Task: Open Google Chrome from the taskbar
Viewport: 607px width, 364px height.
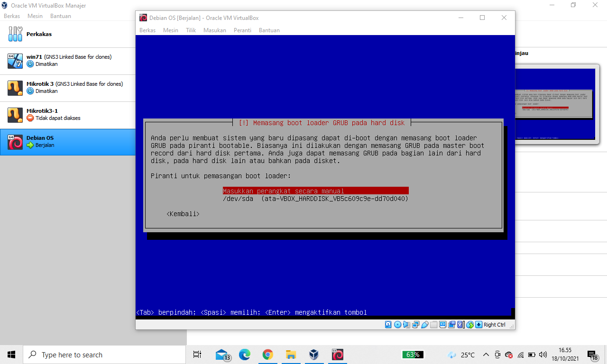Action: click(268, 355)
